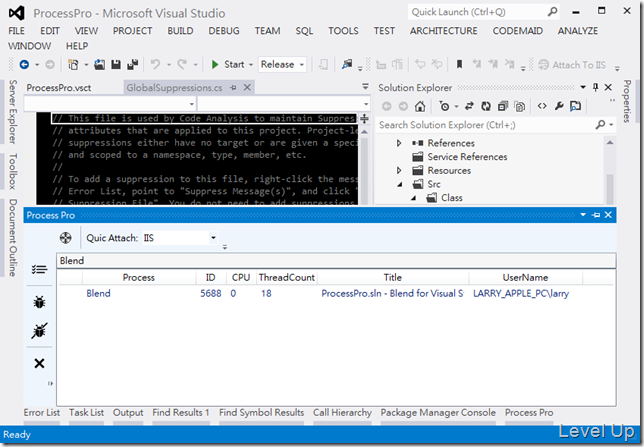Open the Release configuration dropdown
This screenshot has width=644, height=447.
point(282,65)
